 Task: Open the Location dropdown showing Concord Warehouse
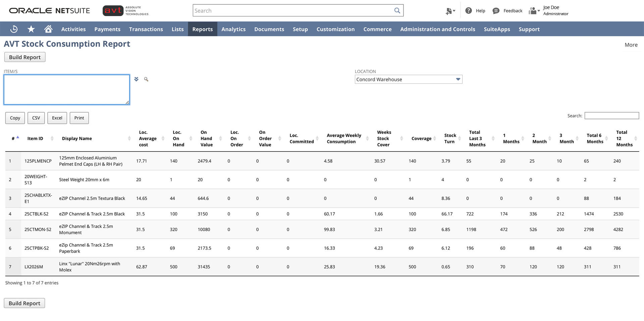(408, 79)
